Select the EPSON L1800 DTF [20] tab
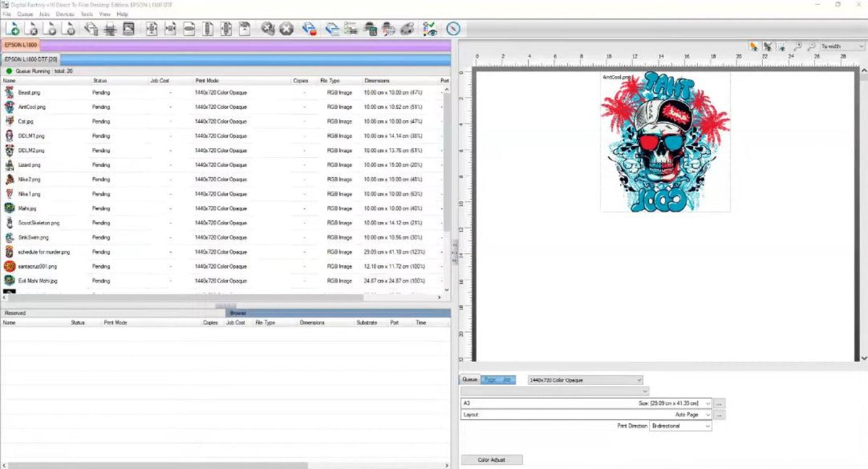 tap(31, 59)
